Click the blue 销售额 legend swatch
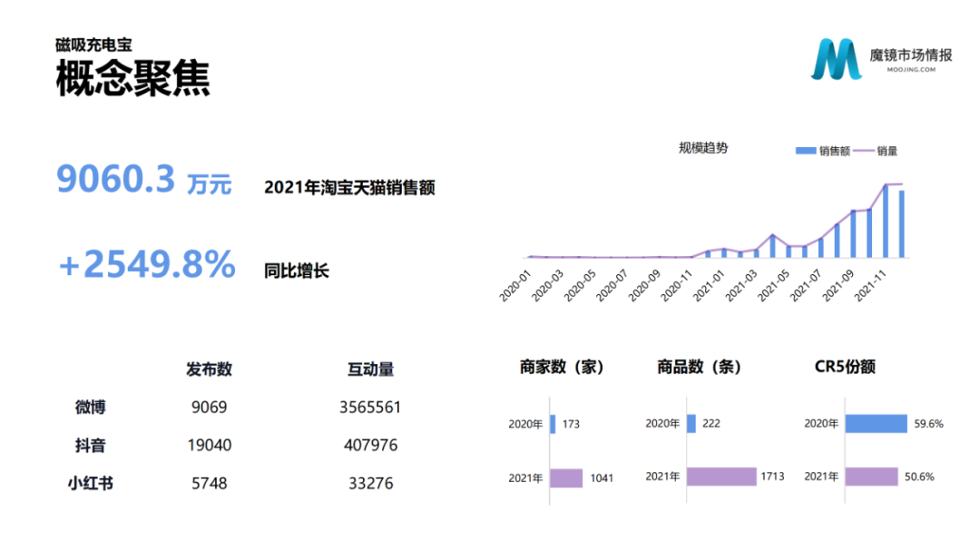Screen dimensions: 980x551 [x=806, y=151]
